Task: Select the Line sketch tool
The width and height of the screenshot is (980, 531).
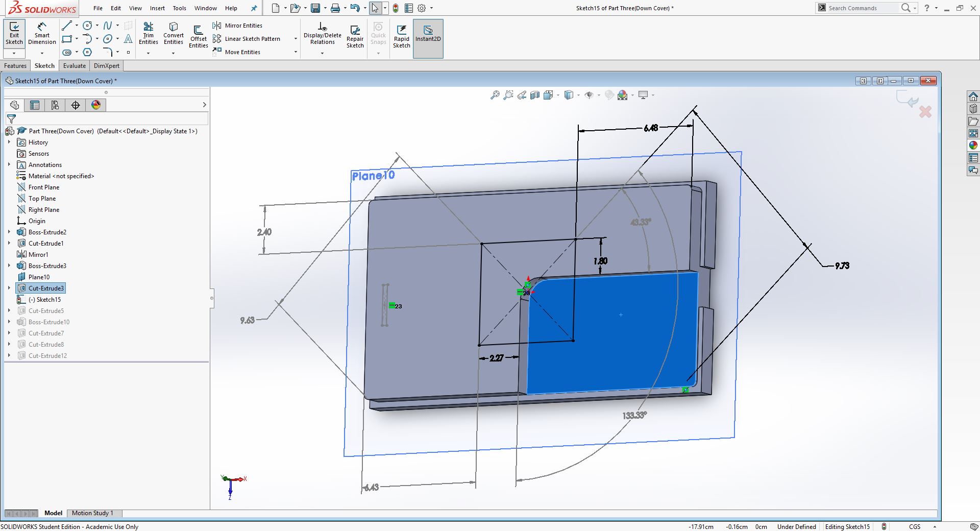Action: coord(67,26)
